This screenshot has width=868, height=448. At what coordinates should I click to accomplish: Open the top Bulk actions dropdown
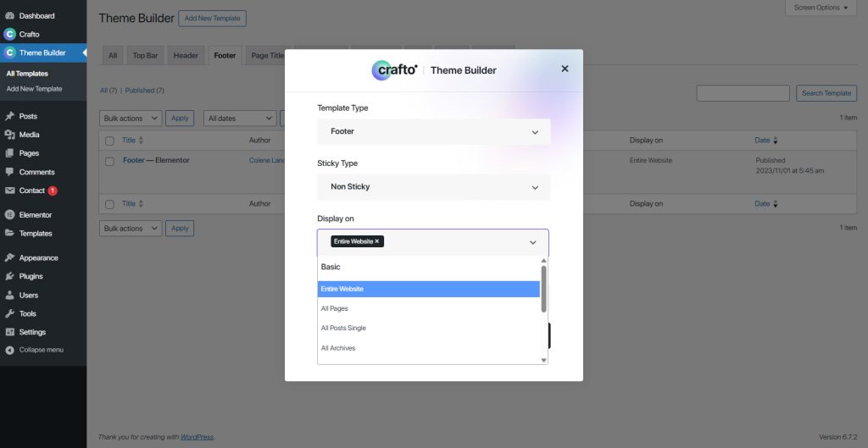coord(131,119)
